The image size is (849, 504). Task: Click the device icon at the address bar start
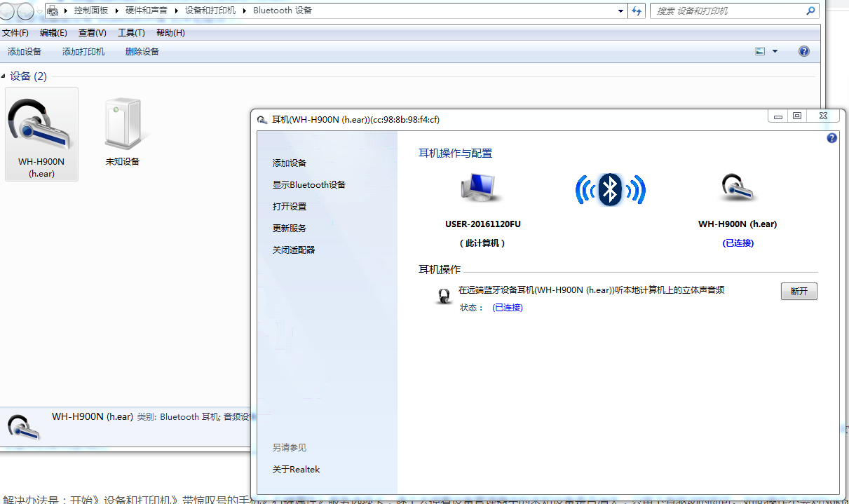[x=52, y=11]
